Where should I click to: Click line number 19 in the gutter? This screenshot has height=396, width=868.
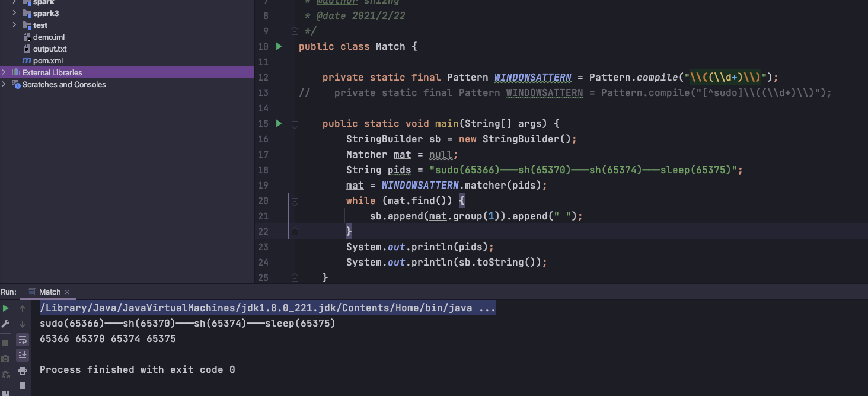[263, 185]
